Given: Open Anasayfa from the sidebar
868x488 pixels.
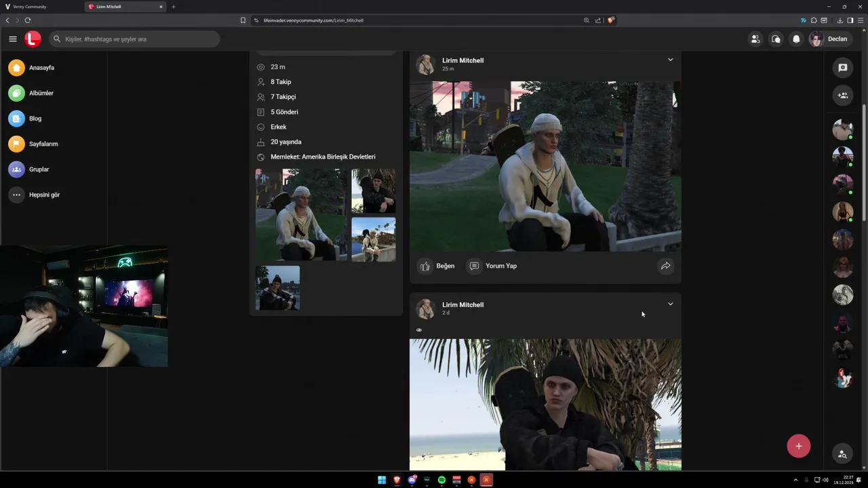Looking at the screenshot, I should [31, 68].
